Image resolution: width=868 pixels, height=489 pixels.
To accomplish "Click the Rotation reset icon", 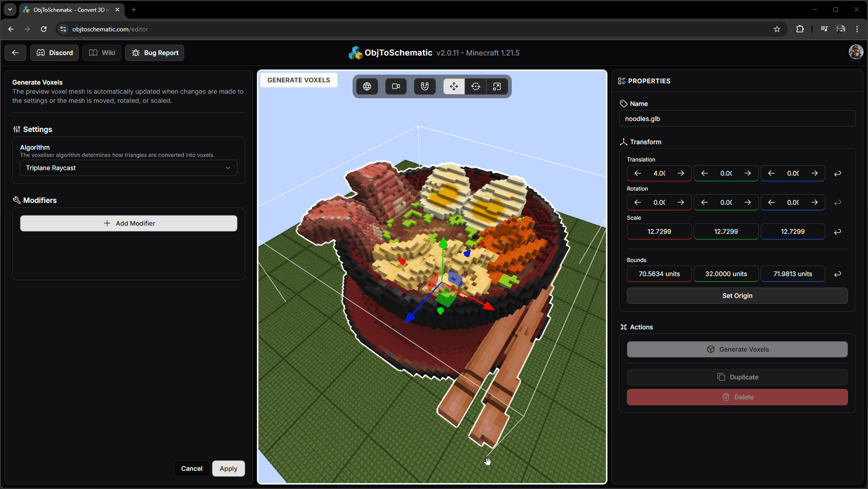I will (x=838, y=202).
